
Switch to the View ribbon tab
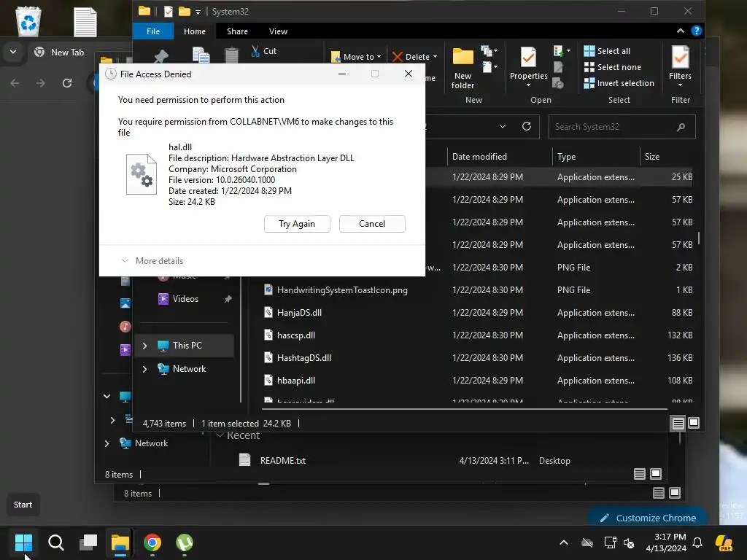[x=278, y=31]
